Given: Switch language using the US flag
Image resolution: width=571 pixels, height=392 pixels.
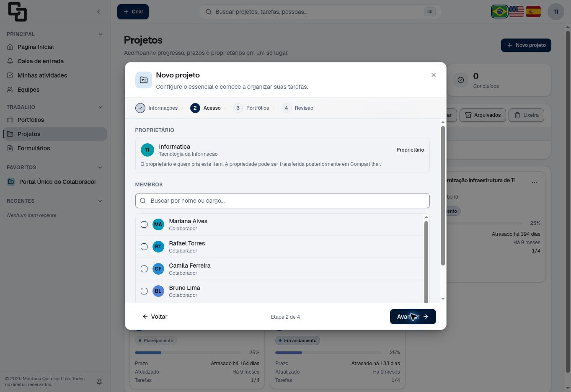Looking at the screenshot, I should tap(516, 12).
